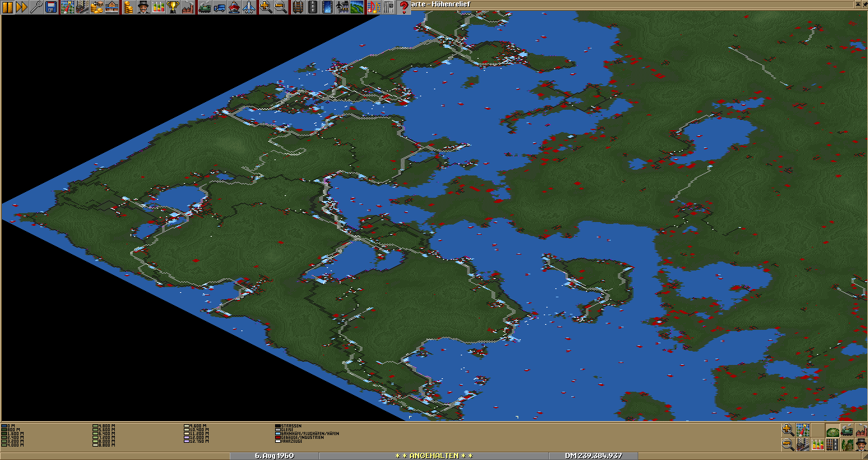Click the ship list icon in the top toolbar
868x460 pixels.
click(234, 7)
